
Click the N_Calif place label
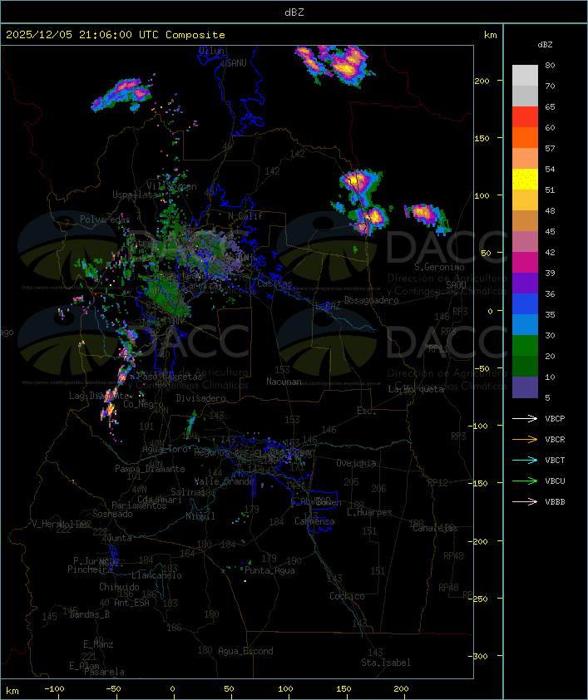[245, 216]
